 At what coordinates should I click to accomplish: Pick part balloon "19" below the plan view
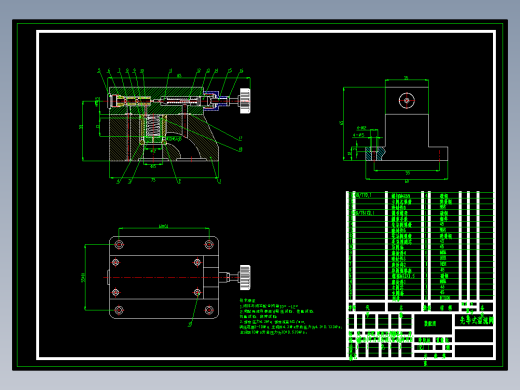(x=190, y=324)
